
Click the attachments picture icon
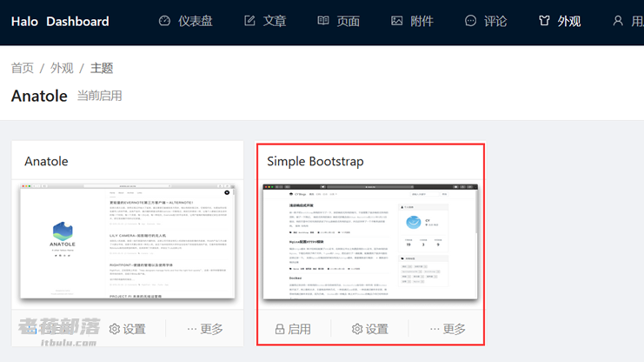[x=397, y=21]
